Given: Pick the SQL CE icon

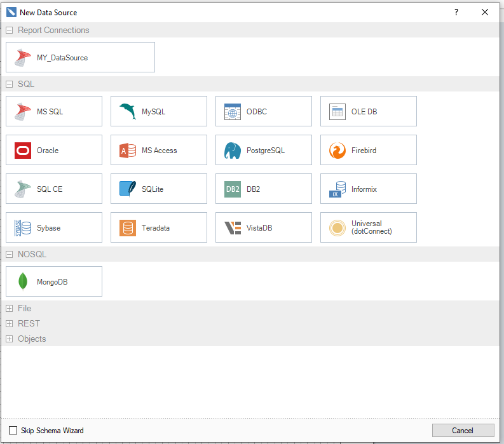Looking at the screenshot, I should pos(22,189).
